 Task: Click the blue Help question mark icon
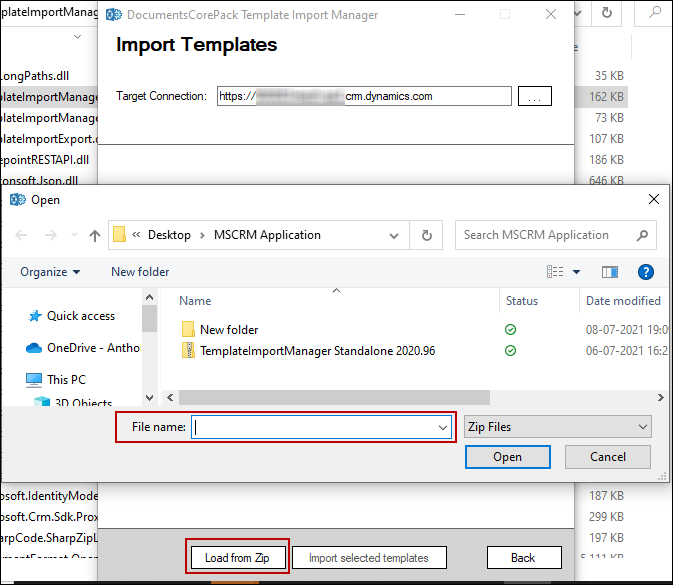pyautogui.click(x=646, y=272)
